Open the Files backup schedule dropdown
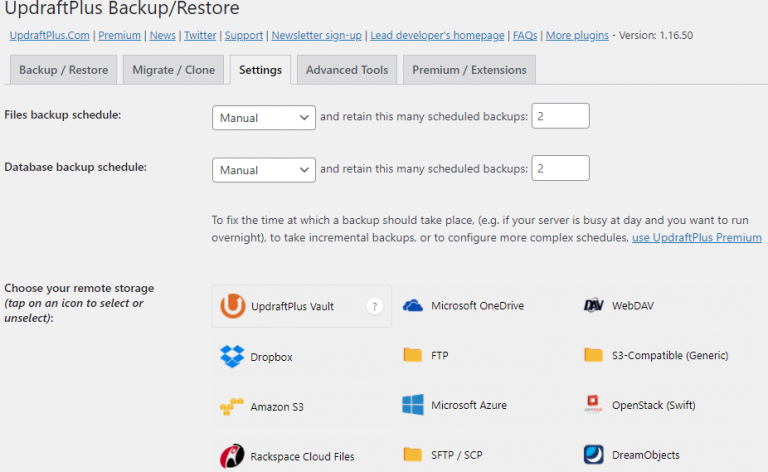768x472 pixels. click(x=264, y=118)
